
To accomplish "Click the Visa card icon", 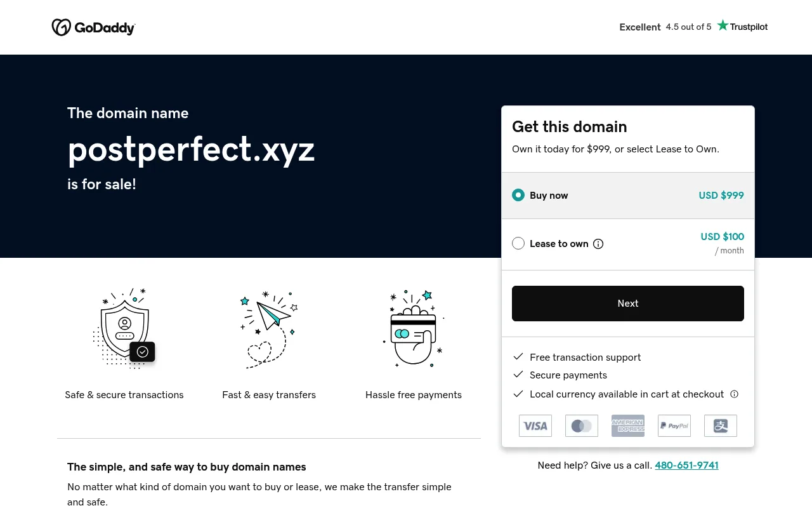I will click(x=535, y=425).
